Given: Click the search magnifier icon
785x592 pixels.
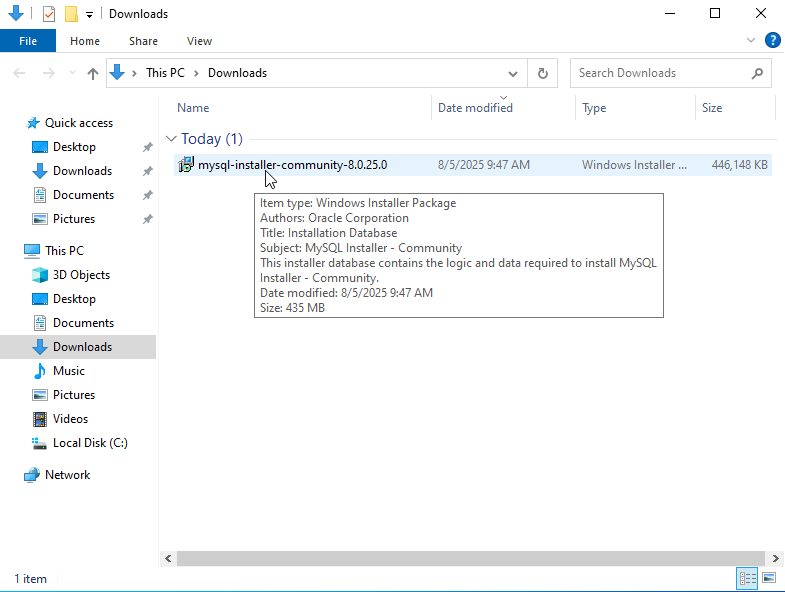Looking at the screenshot, I should click(x=757, y=73).
